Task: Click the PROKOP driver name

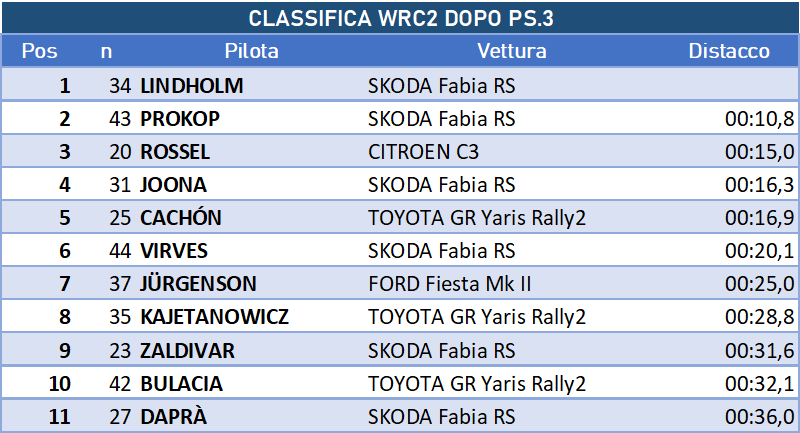Action: (x=180, y=119)
